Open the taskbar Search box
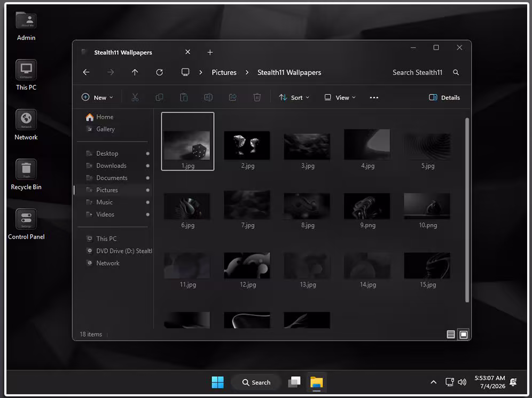532x398 pixels. click(x=256, y=383)
